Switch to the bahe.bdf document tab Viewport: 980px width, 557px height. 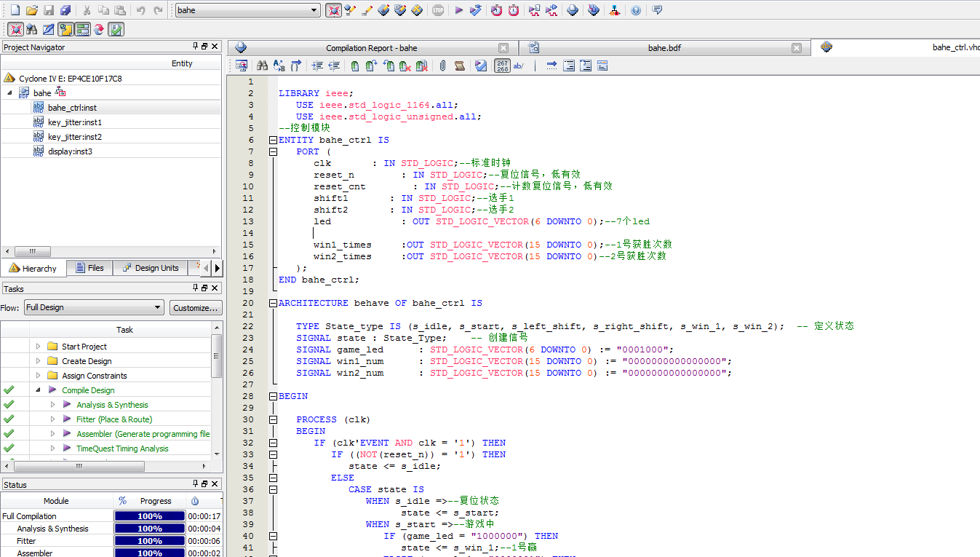pos(664,48)
